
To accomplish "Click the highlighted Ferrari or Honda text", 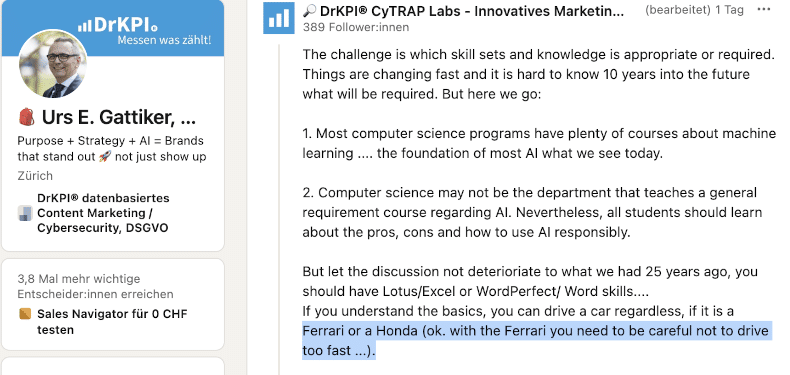I will [537, 341].
